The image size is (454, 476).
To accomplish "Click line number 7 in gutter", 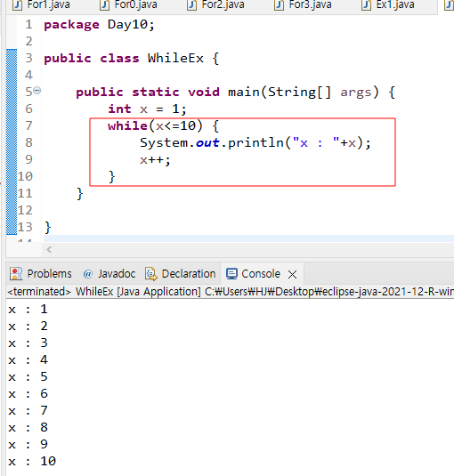I will (x=28, y=125).
